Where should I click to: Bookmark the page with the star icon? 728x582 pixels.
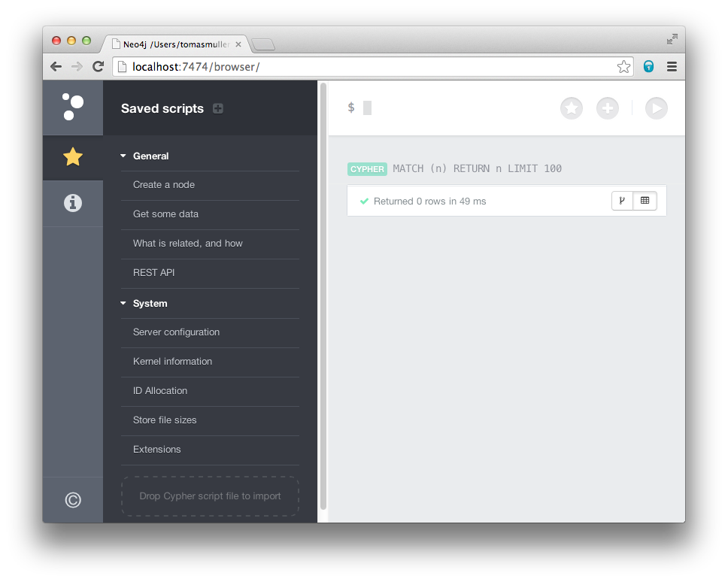tap(623, 67)
